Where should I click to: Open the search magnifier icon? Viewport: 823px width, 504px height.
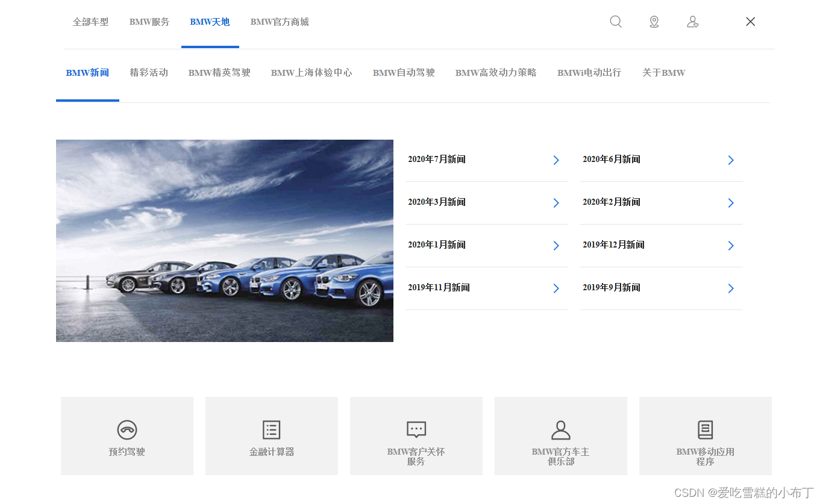click(616, 22)
